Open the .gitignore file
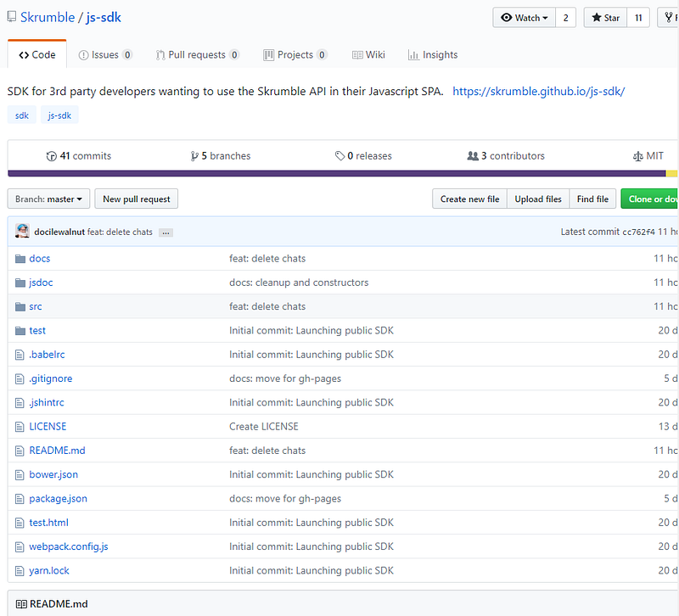This screenshot has width=679, height=616. click(51, 378)
